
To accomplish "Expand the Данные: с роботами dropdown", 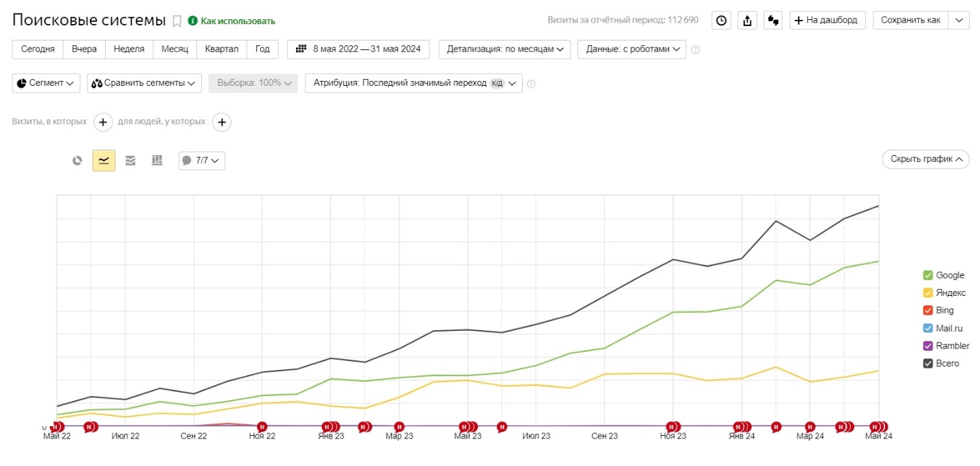I will 632,49.
